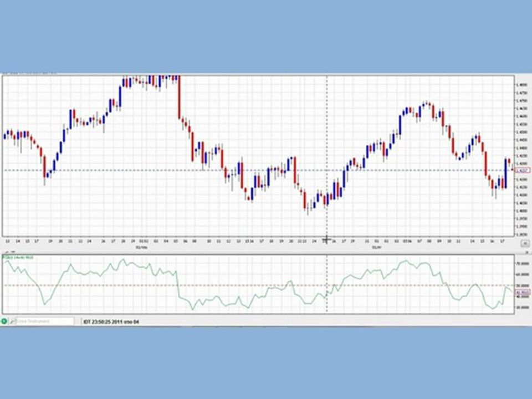Click the small edit icon above RSI panel
The width and height of the screenshot is (532, 399).
tap(7, 253)
